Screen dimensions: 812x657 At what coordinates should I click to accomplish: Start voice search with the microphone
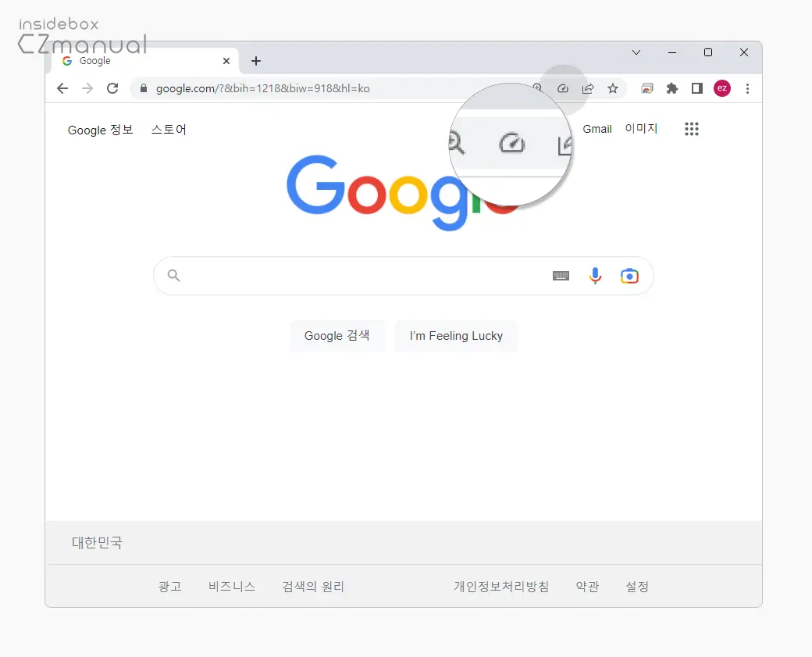coord(595,276)
